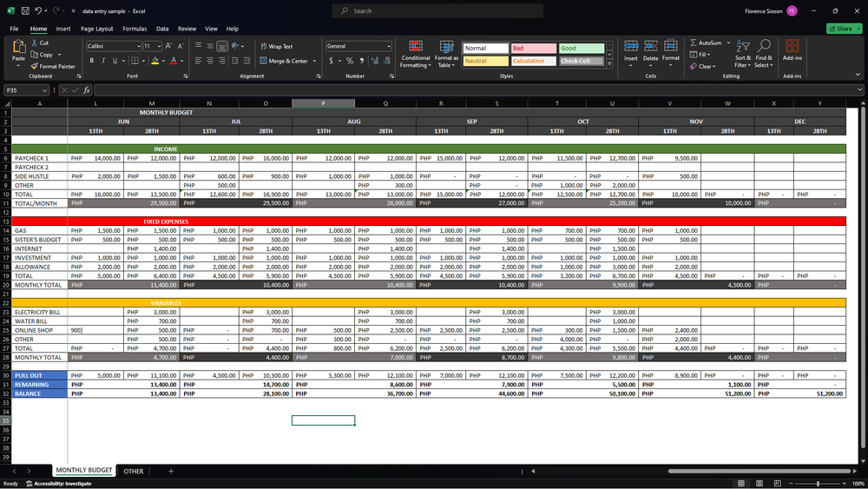The height and width of the screenshot is (489, 868).
Task: Click Insert Function fx icon
Action: tap(87, 89)
